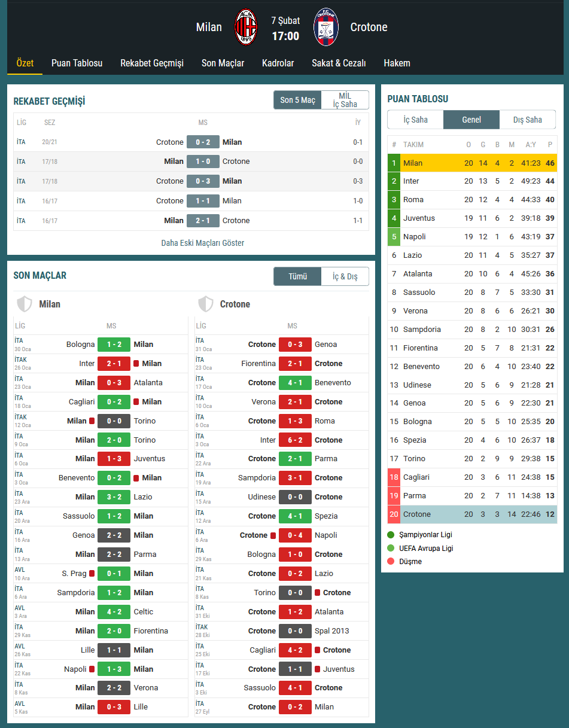The width and height of the screenshot is (569, 728).
Task: Show the Genel standings
Action: [x=471, y=120]
